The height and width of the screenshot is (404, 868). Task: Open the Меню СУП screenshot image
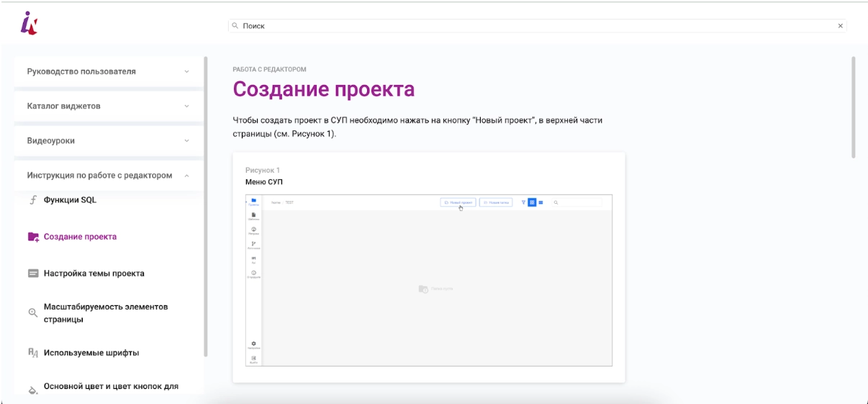[429, 280]
